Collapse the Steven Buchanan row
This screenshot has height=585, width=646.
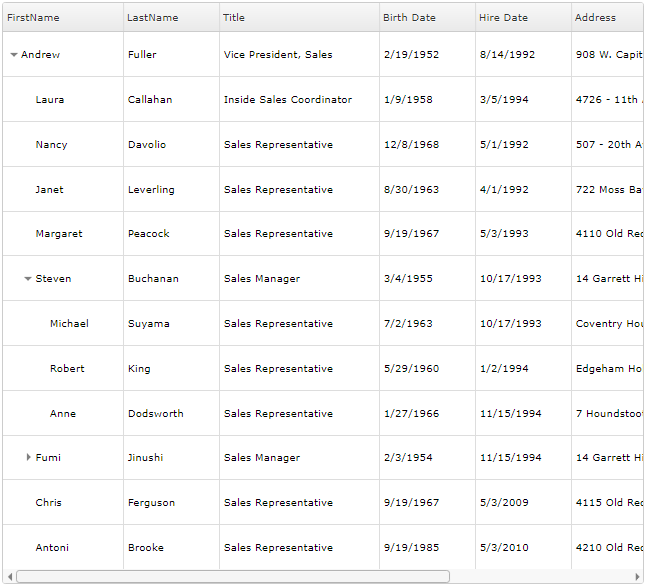pos(28,279)
